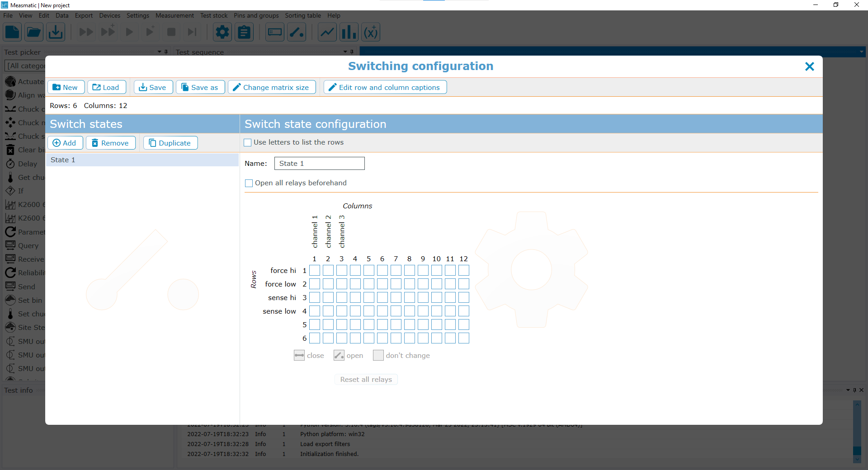Click the Reset all relays button
Screen dimensions: 868x470
(x=366, y=380)
